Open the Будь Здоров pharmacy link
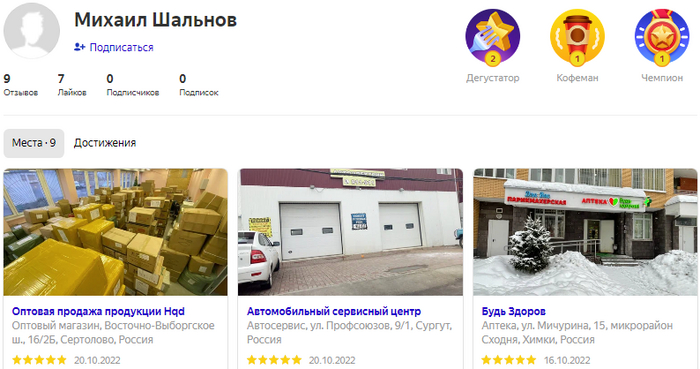 (513, 311)
